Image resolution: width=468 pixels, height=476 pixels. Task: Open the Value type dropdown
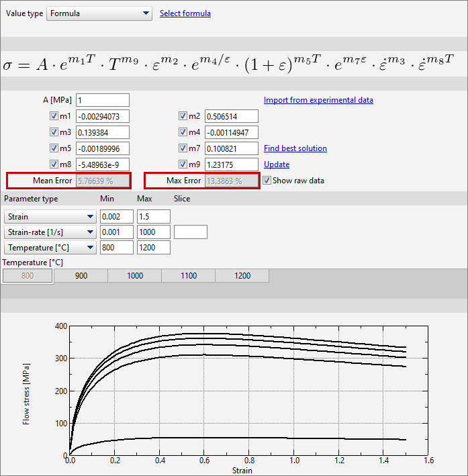99,13
